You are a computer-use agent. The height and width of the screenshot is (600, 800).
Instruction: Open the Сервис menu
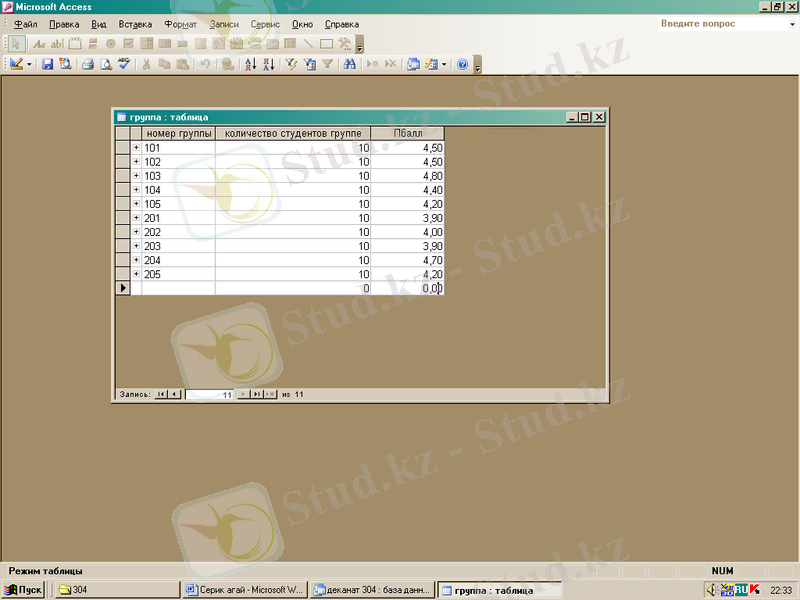click(x=265, y=23)
